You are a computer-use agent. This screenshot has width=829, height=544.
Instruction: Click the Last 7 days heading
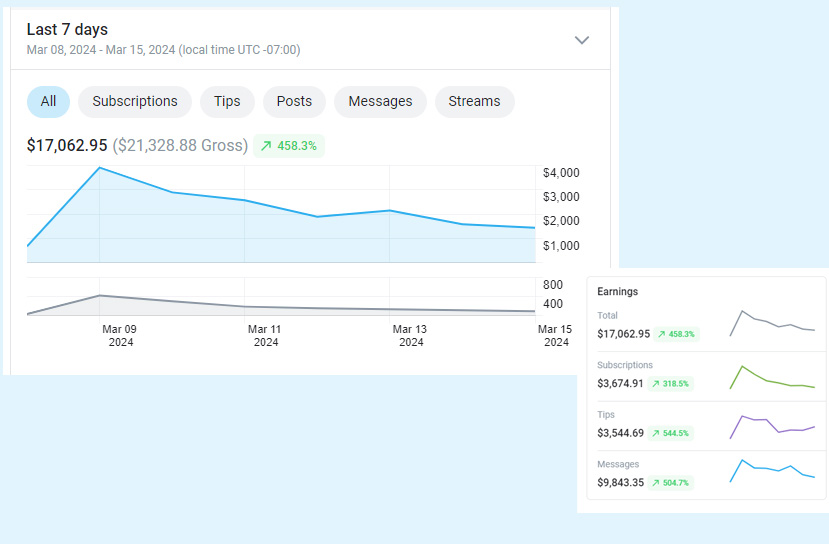[67, 30]
